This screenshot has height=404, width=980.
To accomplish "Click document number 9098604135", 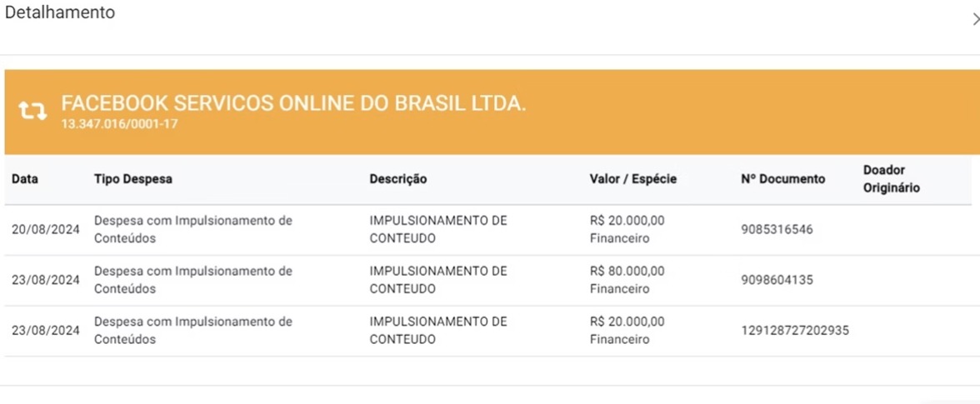I will point(777,280).
